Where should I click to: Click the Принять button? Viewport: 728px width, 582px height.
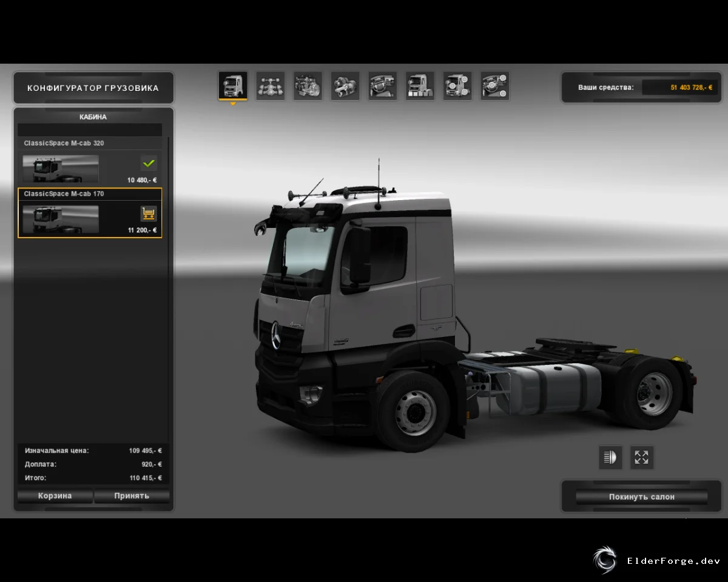point(132,496)
